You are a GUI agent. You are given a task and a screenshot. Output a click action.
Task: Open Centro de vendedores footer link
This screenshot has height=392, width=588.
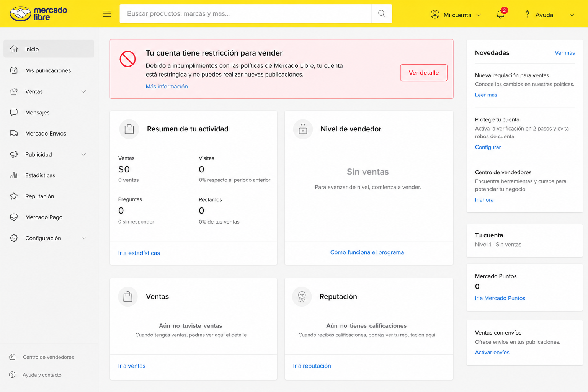click(x=48, y=357)
